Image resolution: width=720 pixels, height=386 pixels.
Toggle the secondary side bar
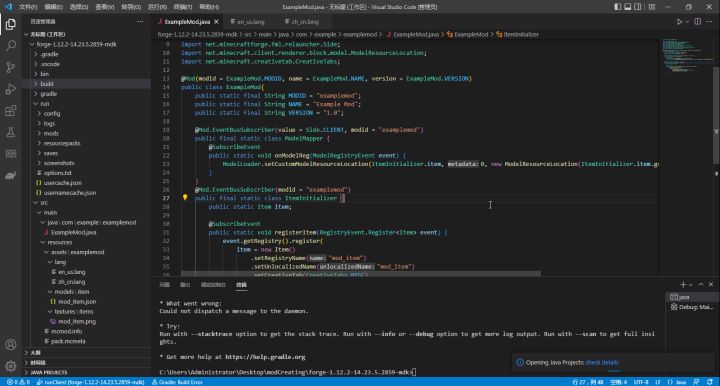638,7
